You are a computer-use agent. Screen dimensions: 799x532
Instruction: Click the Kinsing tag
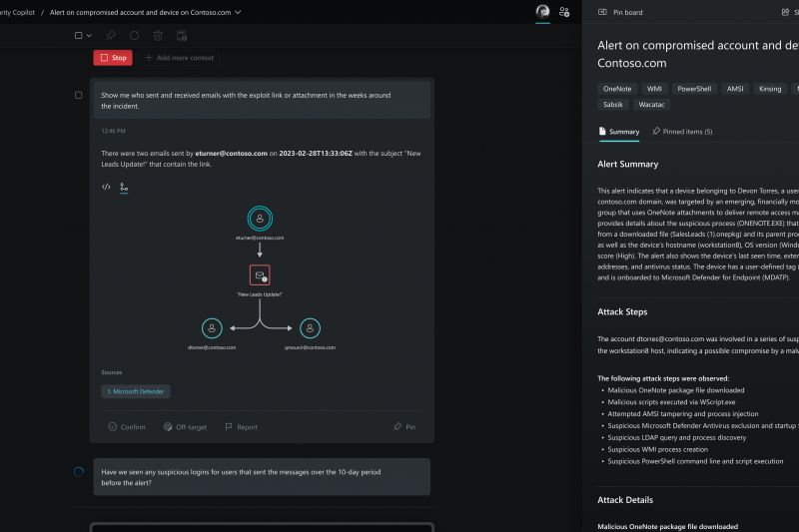(770, 89)
